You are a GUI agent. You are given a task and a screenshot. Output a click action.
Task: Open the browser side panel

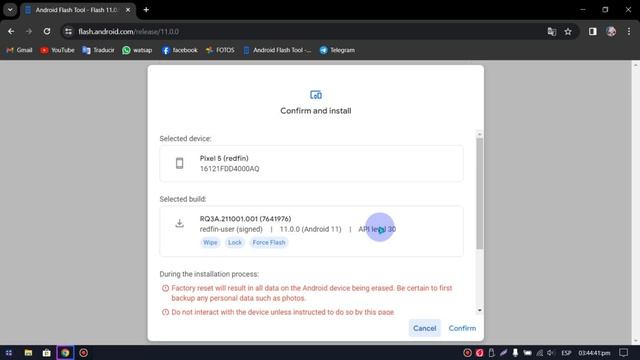(593, 31)
